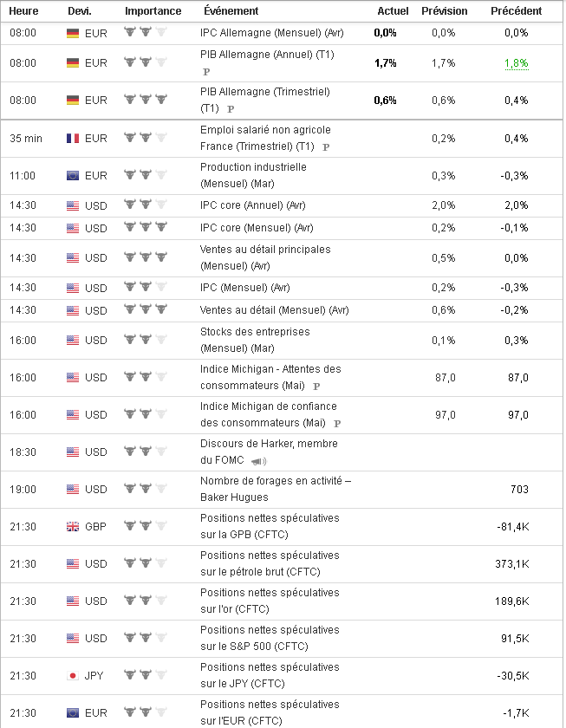566x728 pixels.
Task: Open the IPC core (Mensuel) (Avr) event
Action: (x=254, y=227)
